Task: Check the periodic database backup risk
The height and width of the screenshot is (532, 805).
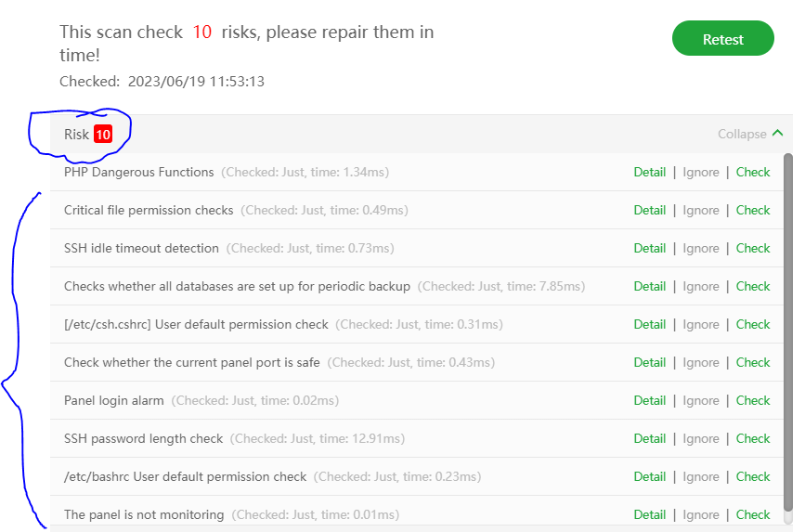Action: (753, 286)
